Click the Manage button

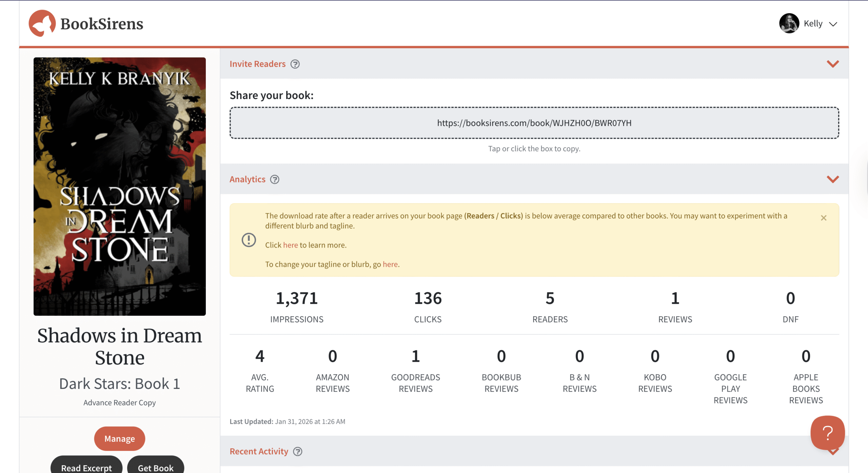(119, 438)
